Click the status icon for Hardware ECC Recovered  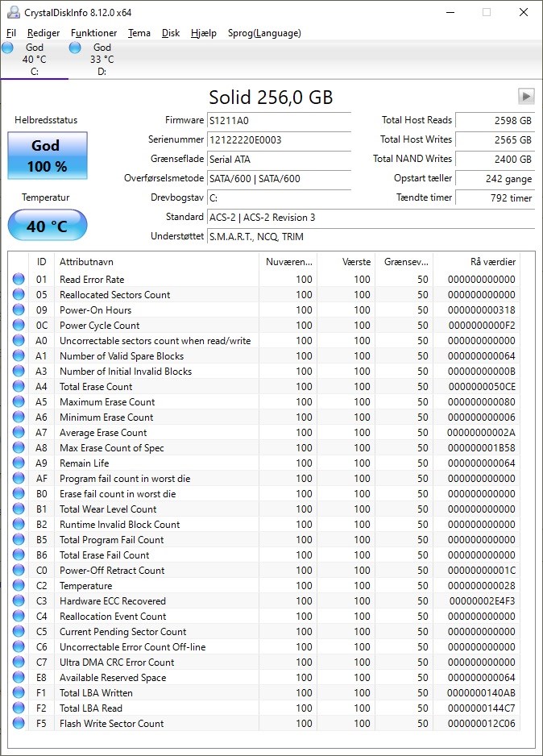pos(19,600)
